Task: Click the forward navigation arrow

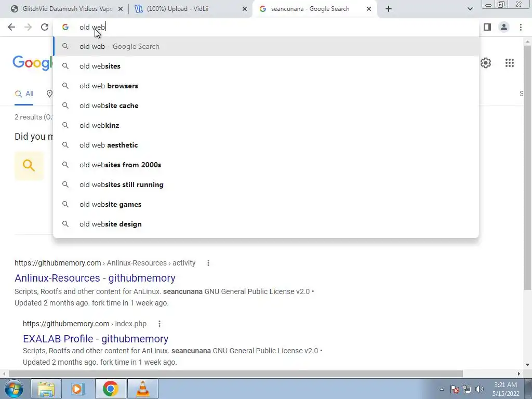Action: (x=28, y=27)
